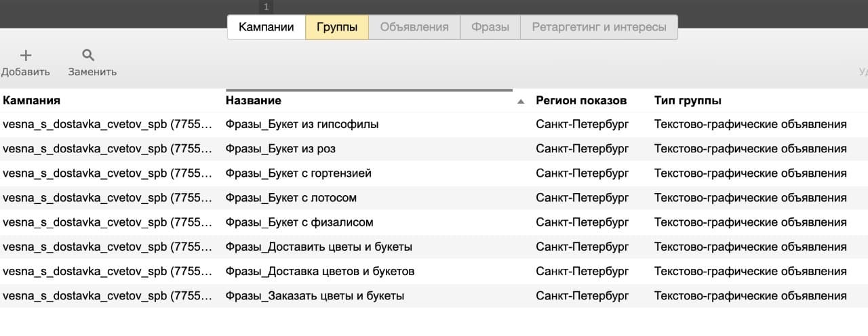The image size is (868, 336).
Task: Pick the Фразы_Букет с лотосом row
Action: click(x=291, y=198)
